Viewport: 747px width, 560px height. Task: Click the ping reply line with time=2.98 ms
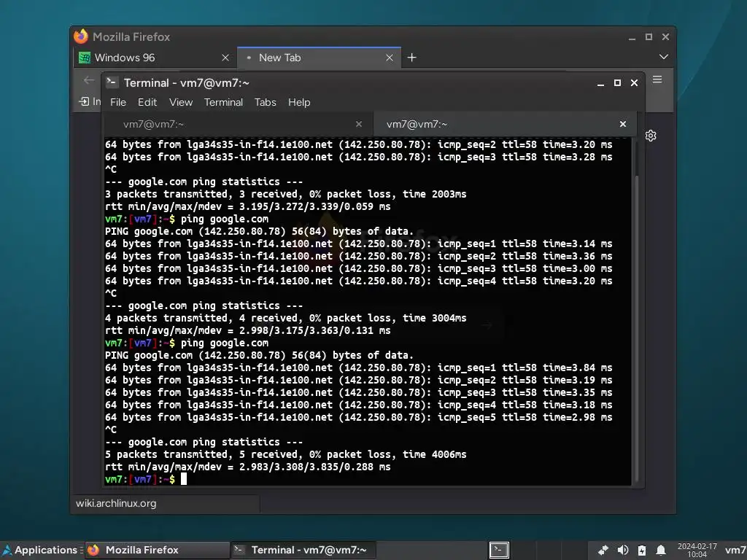tap(359, 418)
